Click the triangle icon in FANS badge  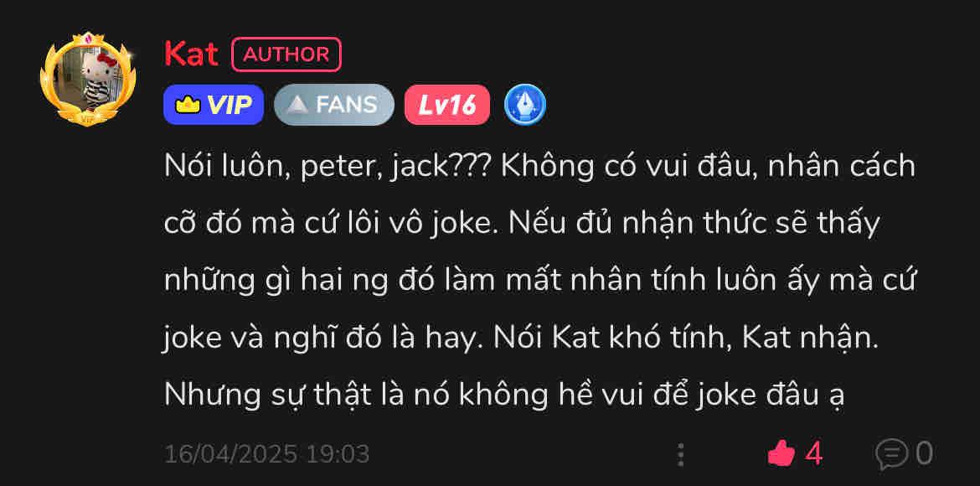299,105
